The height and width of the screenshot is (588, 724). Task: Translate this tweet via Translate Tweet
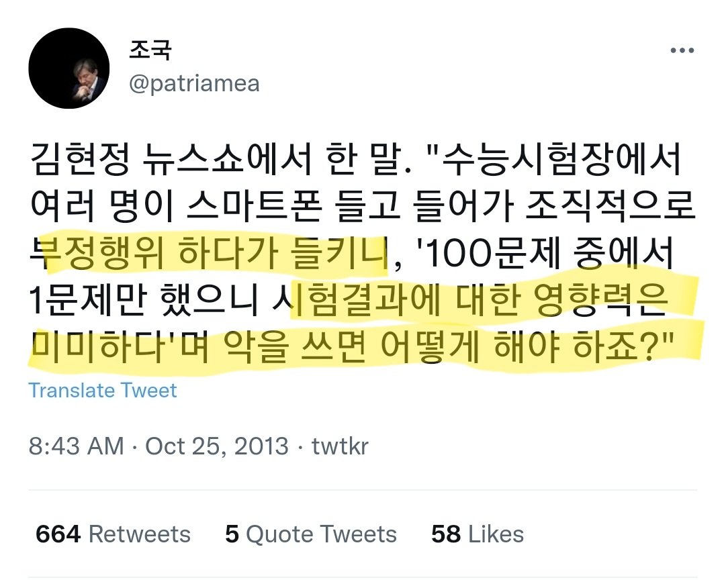tap(103, 391)
